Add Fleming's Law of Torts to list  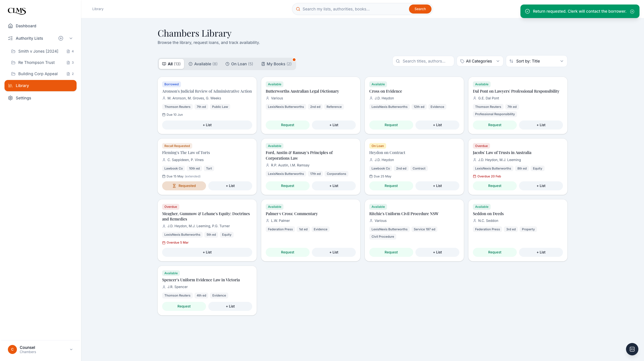point(230,186)
